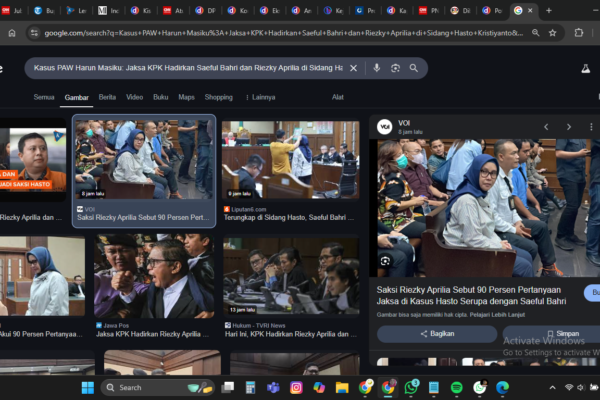Submit the search with the magnifier button
Screen dimensions: 600x400
414,68
